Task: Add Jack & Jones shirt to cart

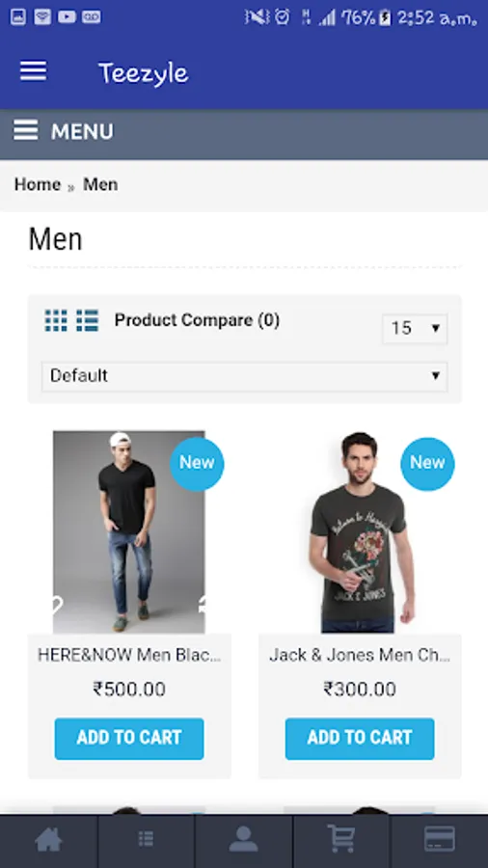Action: [360, 739]
